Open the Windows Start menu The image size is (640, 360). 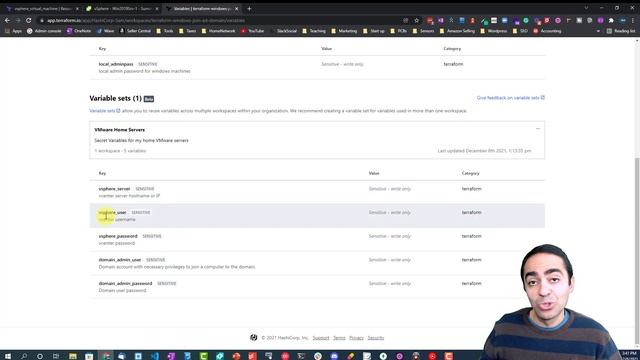click(x=8, y=356)
